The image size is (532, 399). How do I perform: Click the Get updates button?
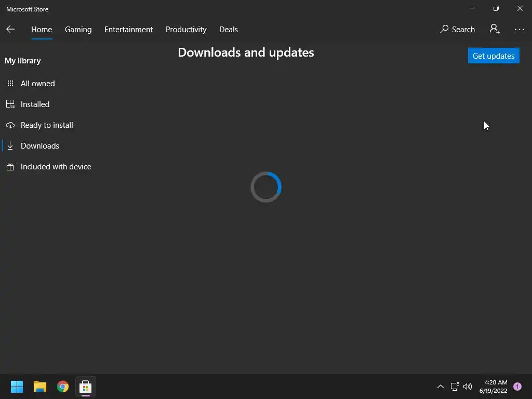(x=494, y=56)
